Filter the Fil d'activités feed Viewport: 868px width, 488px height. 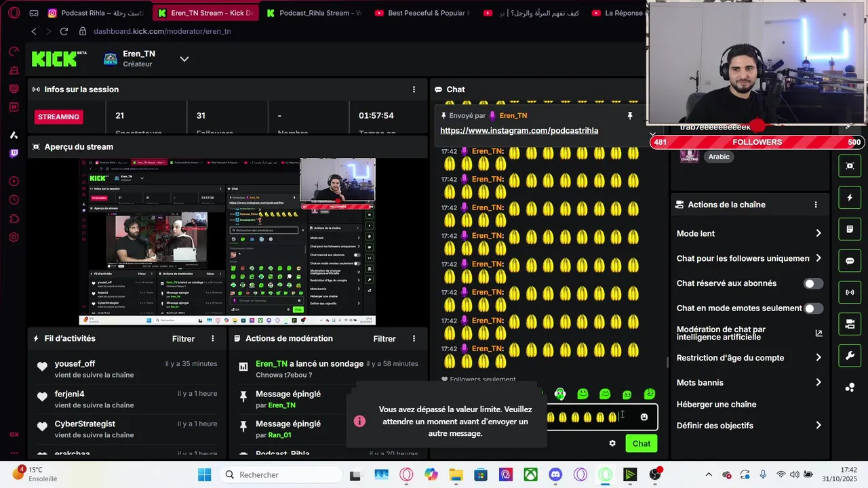183,339
